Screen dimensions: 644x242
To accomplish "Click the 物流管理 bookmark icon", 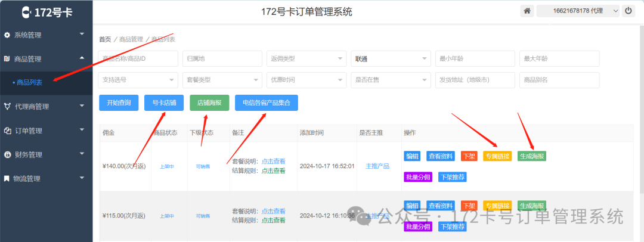I will point(7,178).
